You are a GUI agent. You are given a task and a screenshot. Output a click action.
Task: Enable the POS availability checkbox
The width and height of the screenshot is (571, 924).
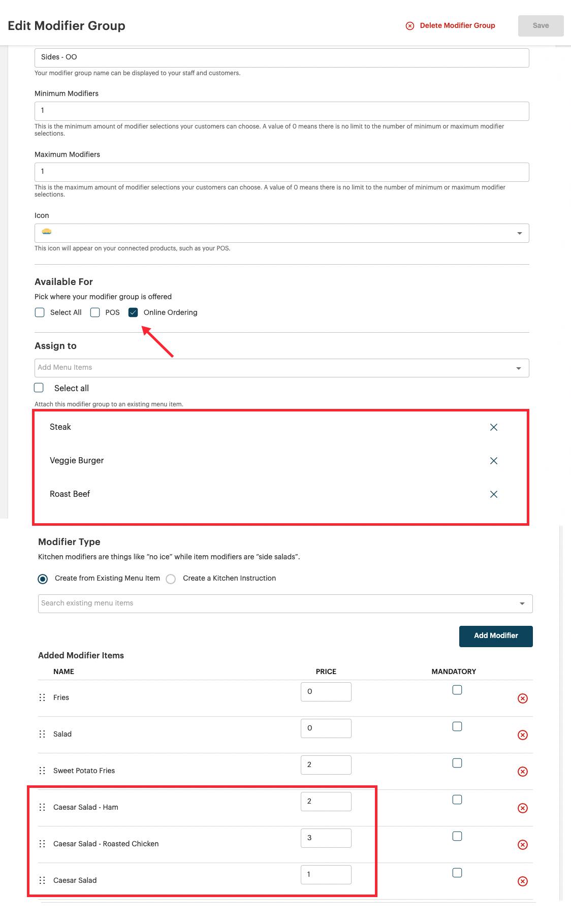coord(94,312)
